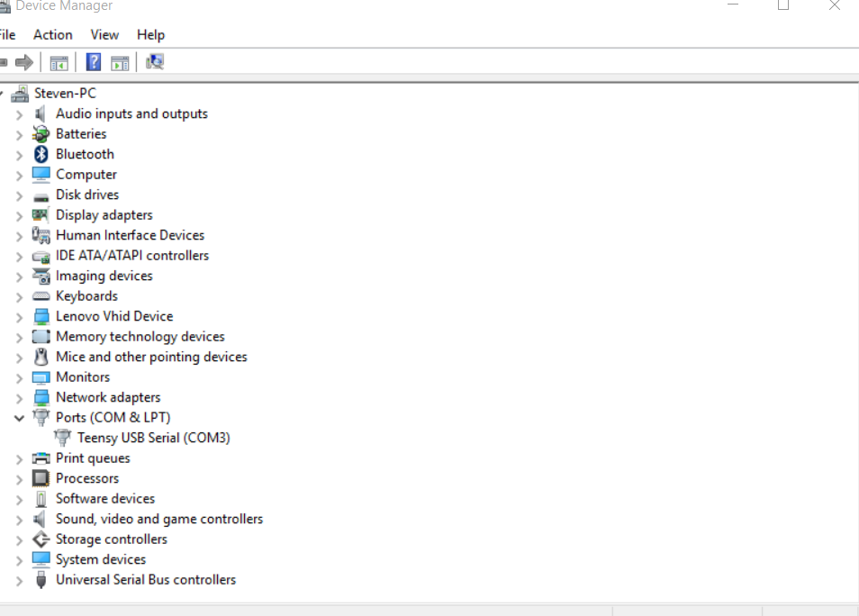Select the Software devices label
Viewport: 859px width, 616px height.
coord(105,499)
